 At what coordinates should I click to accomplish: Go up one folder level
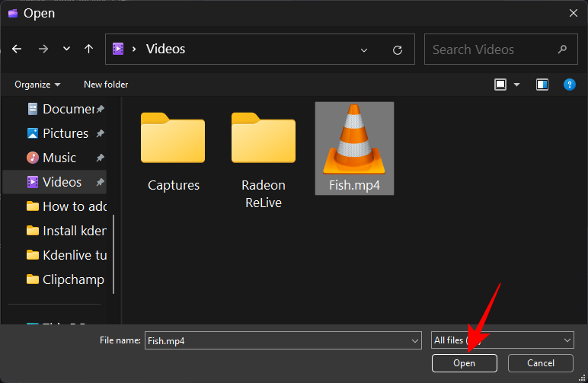[x=88, y=49]
